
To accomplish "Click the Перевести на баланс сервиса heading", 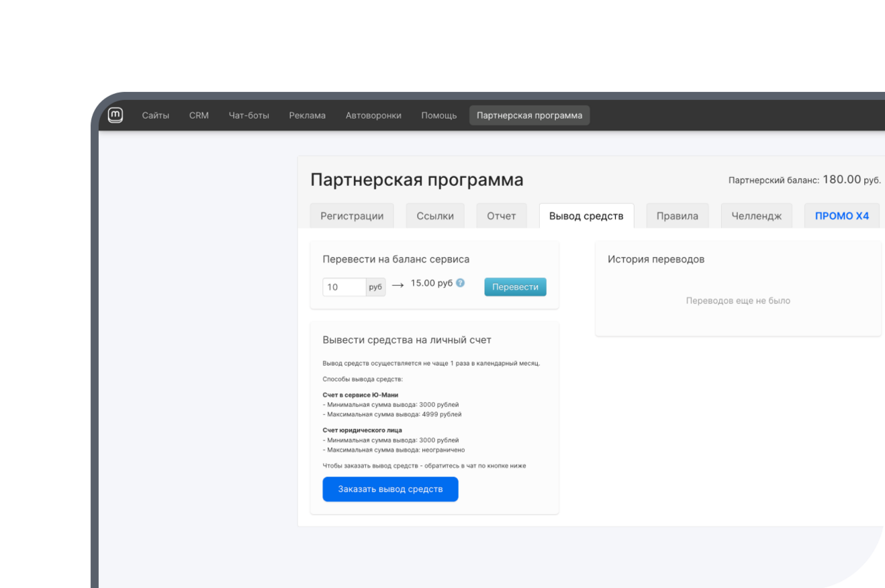I will (x=396, y=259).
